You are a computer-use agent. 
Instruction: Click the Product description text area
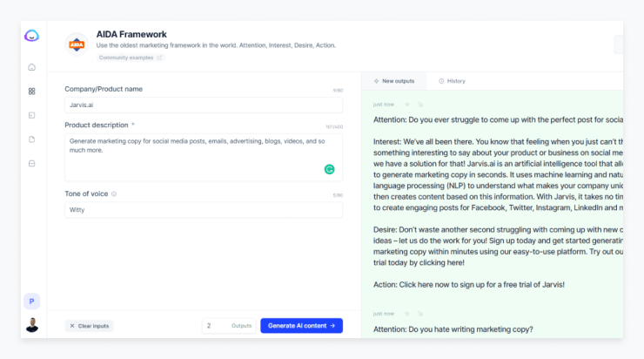(204, 157)
